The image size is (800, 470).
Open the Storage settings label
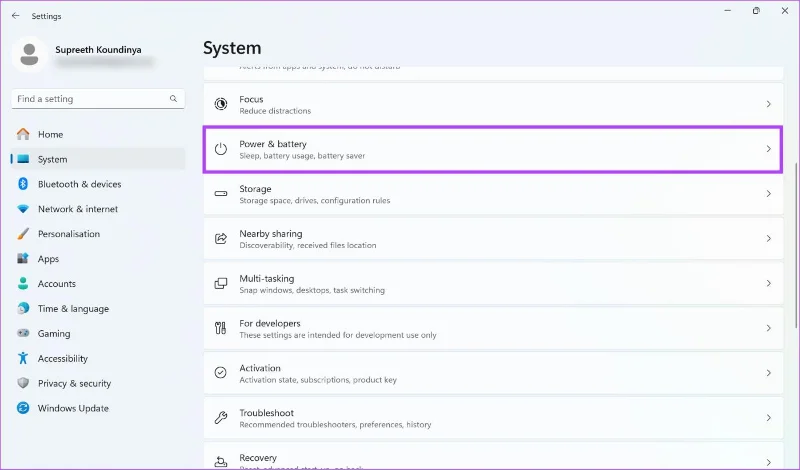255,189
